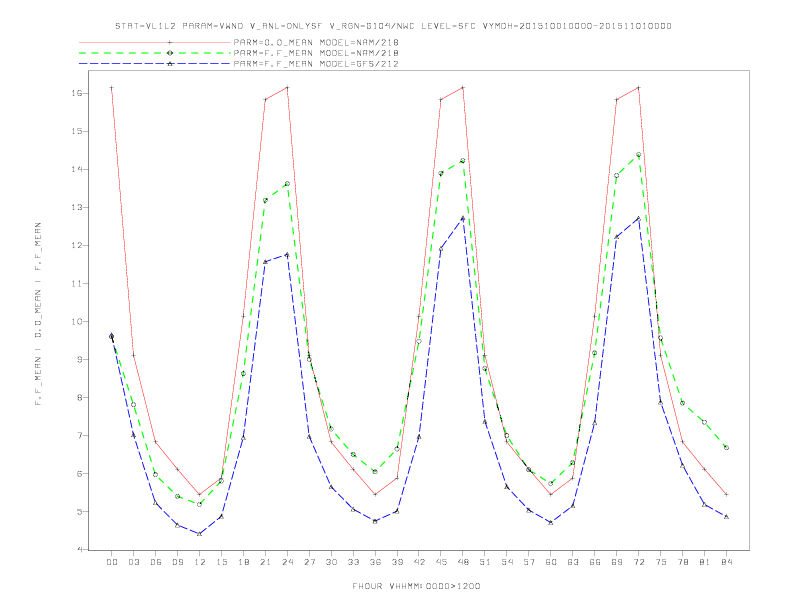The width and height of the screenshot is (792, 612).
Task: Click x-axis forecast hour label 69
Action: pos(617,562)
